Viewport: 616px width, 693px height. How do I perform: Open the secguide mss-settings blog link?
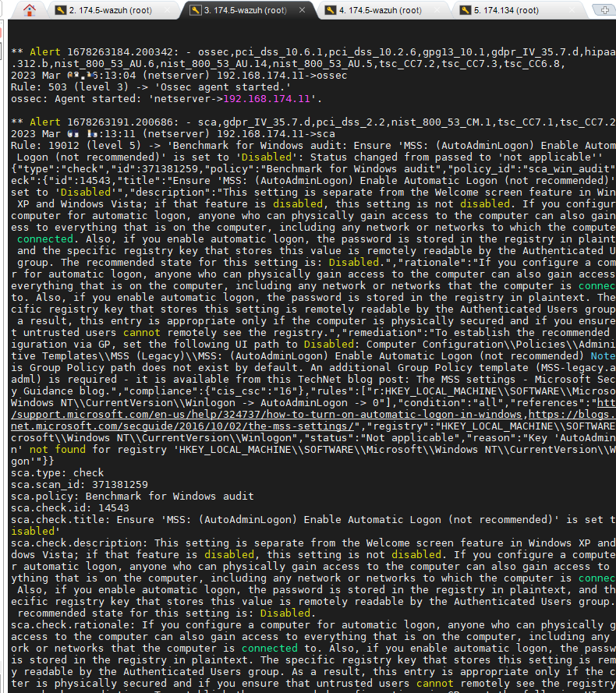[182, 426]
